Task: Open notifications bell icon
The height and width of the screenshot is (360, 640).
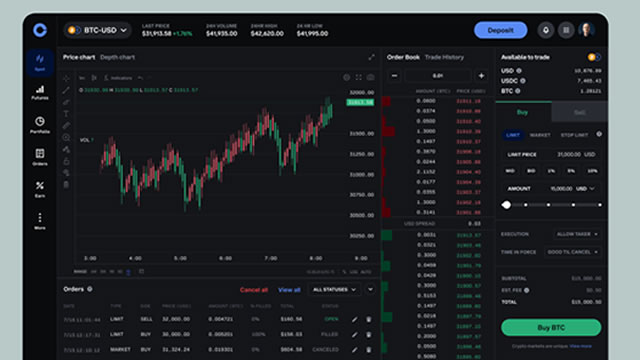Action: coord(546,30)
